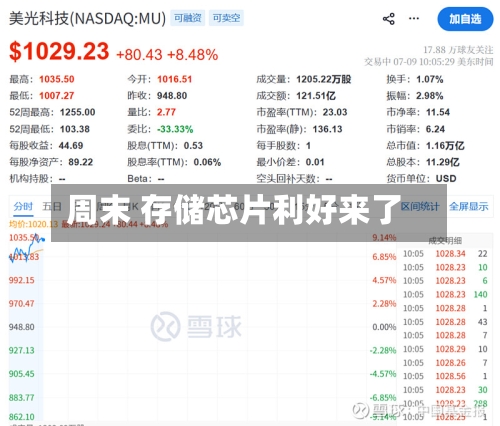Add the stock with the 加自选 button
The image size is (500, 426).
[x=465, y=19]
